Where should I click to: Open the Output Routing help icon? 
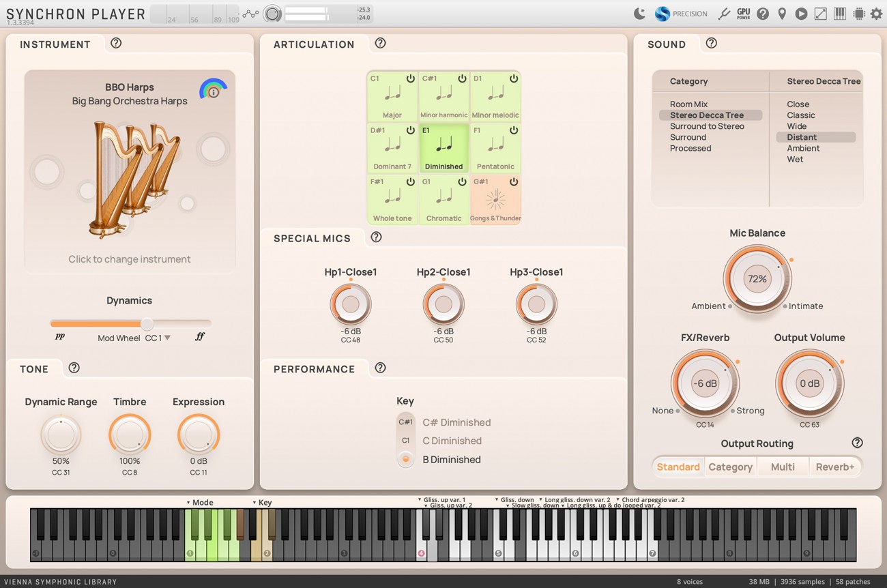pyautogui.click(x=858, y=443)
